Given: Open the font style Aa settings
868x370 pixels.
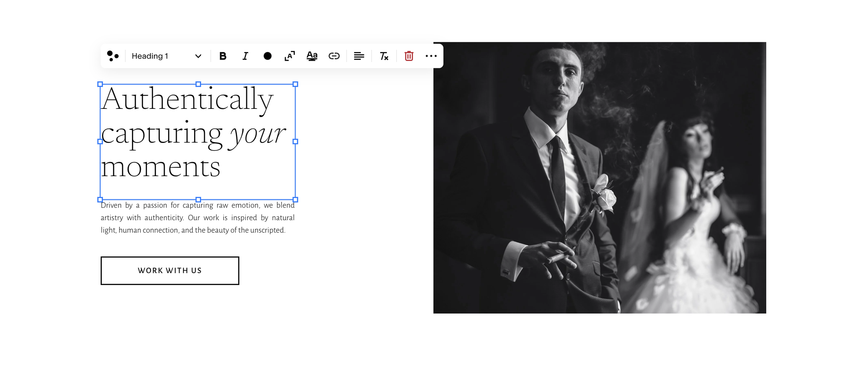Looking at the screenshot, I should pos(312,56).
